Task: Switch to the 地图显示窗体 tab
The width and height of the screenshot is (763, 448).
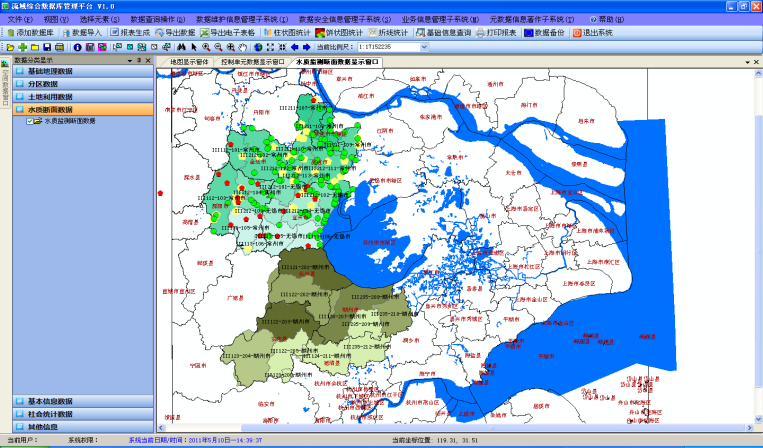Action: 189,61
